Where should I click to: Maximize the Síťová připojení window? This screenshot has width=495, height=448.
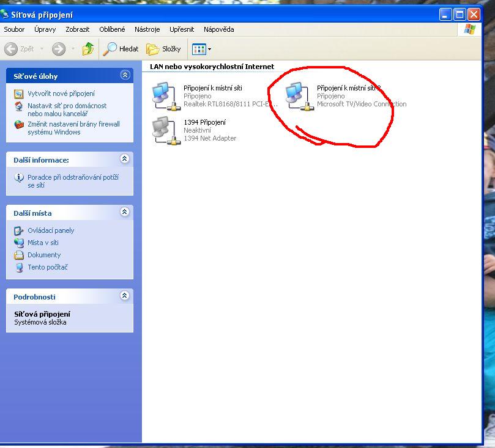(x=460, y=15)
